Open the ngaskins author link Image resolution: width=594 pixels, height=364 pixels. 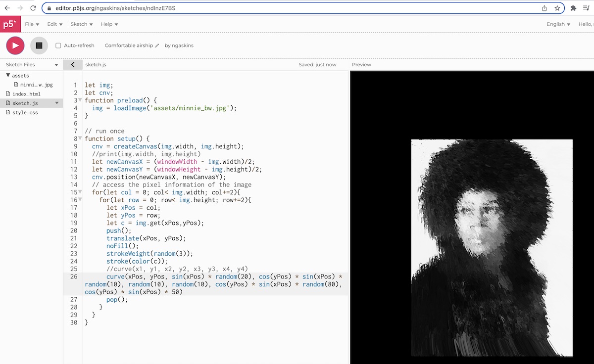tap(183, 45)
